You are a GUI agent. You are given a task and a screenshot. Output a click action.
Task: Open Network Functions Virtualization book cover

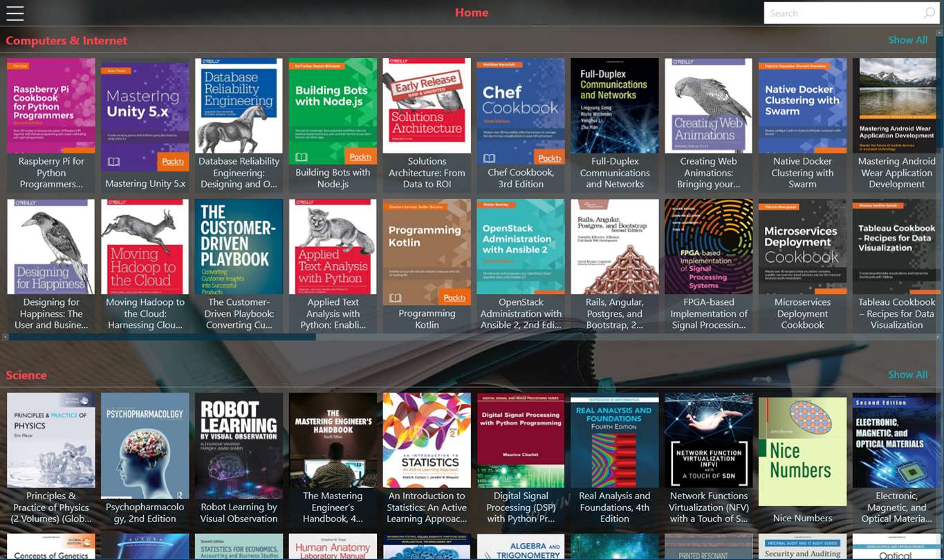[710, 440]
